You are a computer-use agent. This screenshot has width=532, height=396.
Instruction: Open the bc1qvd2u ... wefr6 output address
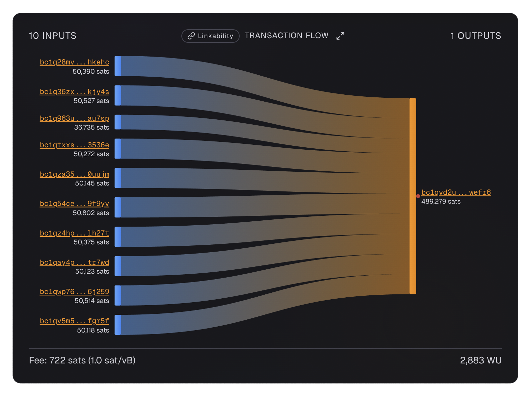coord(456,192)
